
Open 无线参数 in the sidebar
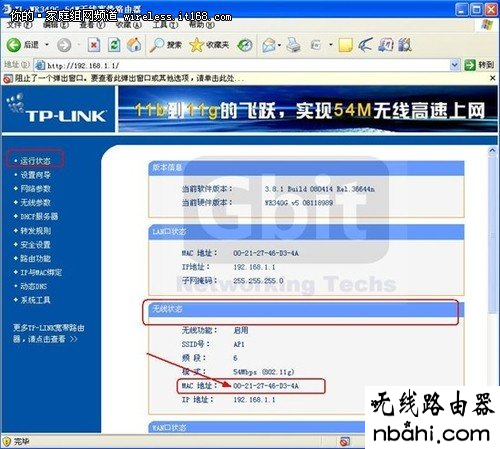(x=35, y=202)
